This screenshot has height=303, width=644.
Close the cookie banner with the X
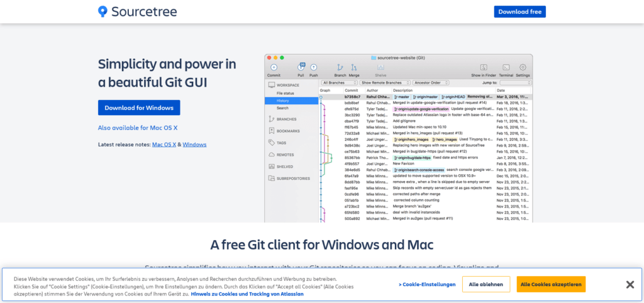[630, 285]
